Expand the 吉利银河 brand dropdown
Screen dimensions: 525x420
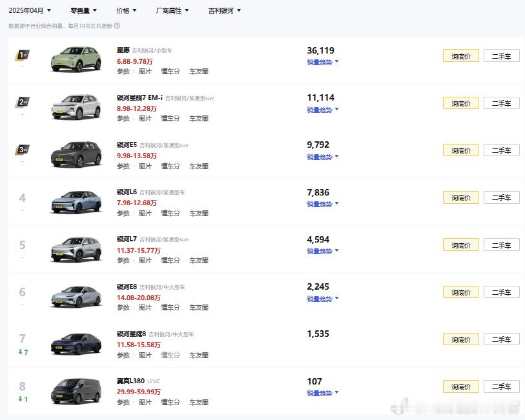pos(225,11)
